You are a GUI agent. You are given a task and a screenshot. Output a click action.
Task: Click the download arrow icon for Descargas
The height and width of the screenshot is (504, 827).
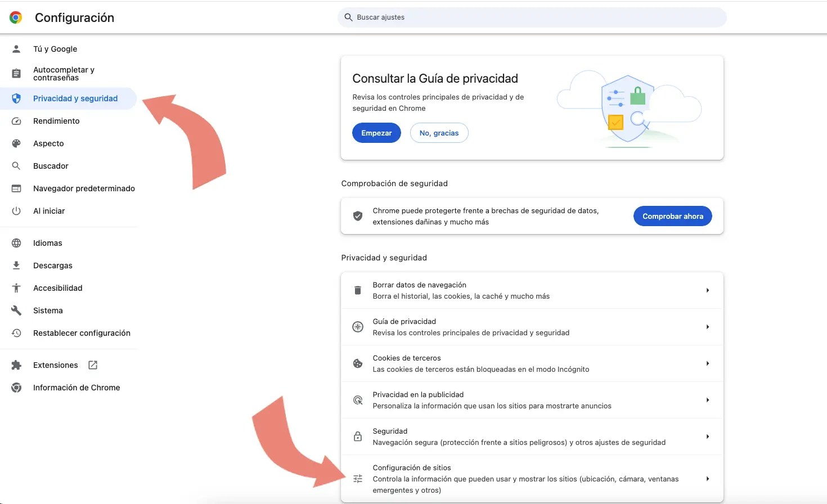16,265
